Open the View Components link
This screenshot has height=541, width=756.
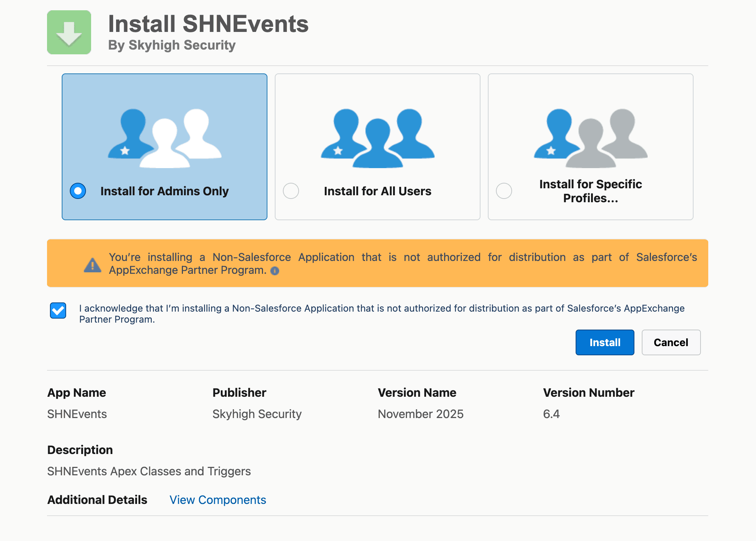pos(218,500)
